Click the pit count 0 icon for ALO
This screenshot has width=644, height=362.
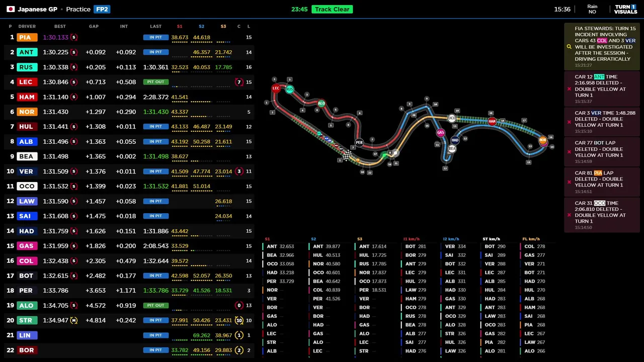(239, 305)
